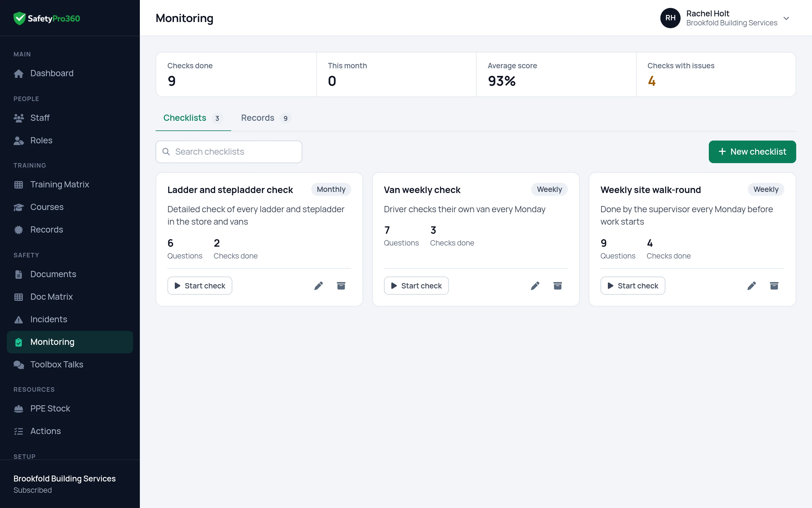Viewport: 812px width, 508px height.
Task: Edit the Ladder and stepladder check
Action: (x=318, y=286)
